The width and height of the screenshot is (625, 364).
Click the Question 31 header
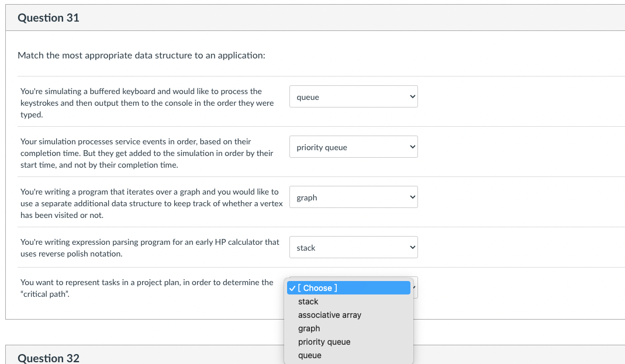(49, 18)
